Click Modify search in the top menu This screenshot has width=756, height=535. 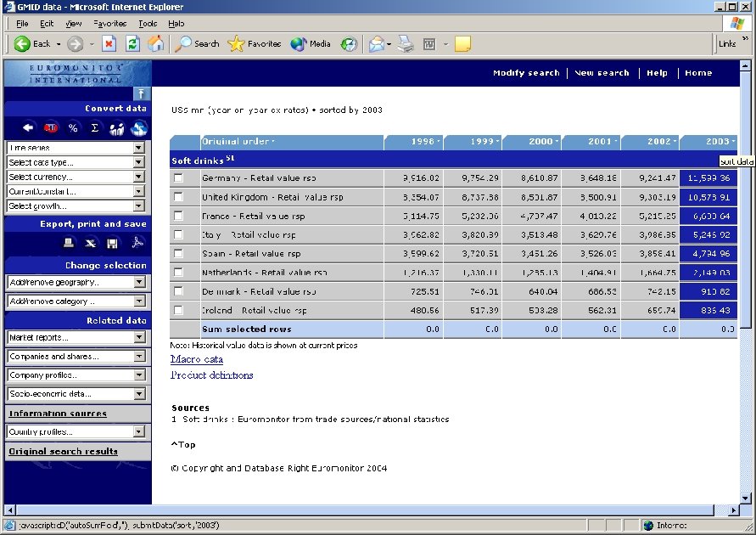point(526,73)
